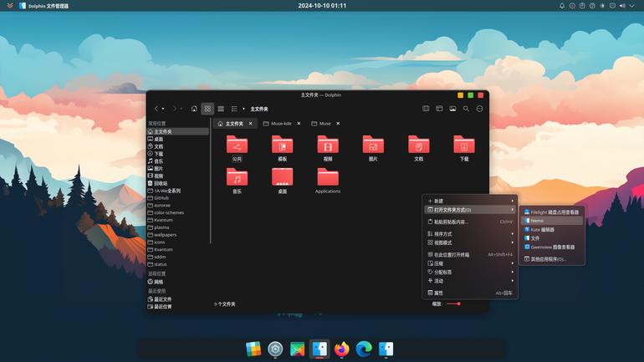Choose Nemo in the open-with submenu
This screenshot has height=362, width=644.
coord(552,221)
